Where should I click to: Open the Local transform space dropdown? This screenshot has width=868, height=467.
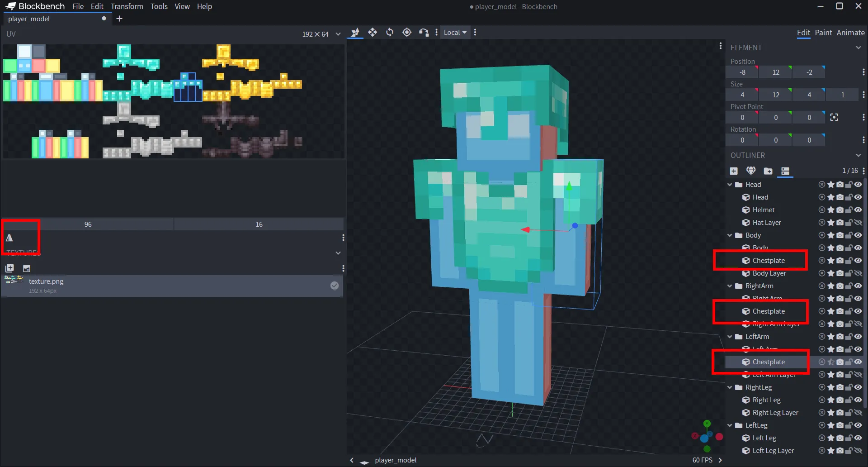pos(455,32)
